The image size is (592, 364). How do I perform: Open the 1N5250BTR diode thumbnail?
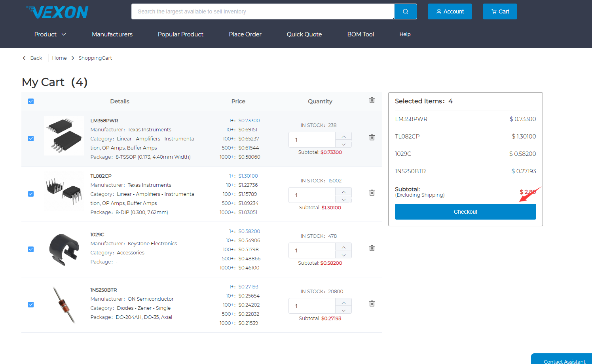tap(64, 305)
